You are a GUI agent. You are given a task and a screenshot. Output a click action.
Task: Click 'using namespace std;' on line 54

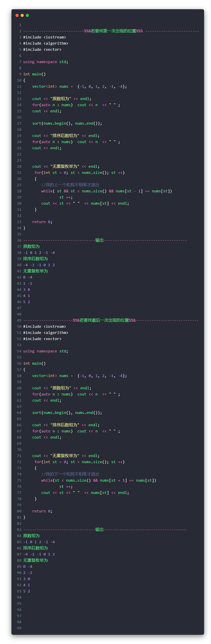[46, 351]
